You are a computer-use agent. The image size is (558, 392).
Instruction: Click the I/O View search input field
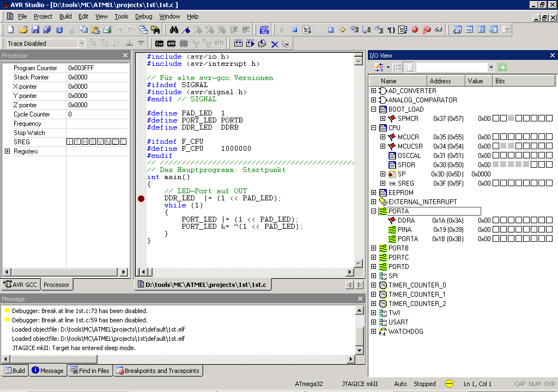(452, 67)
